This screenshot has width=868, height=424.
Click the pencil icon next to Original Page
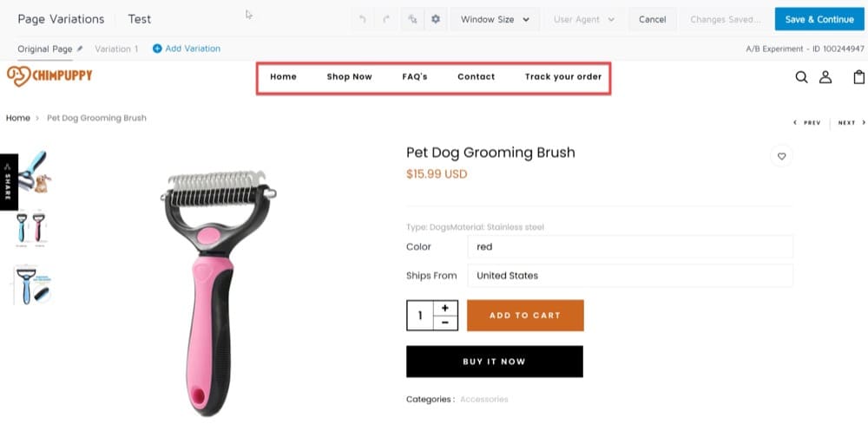80,49
